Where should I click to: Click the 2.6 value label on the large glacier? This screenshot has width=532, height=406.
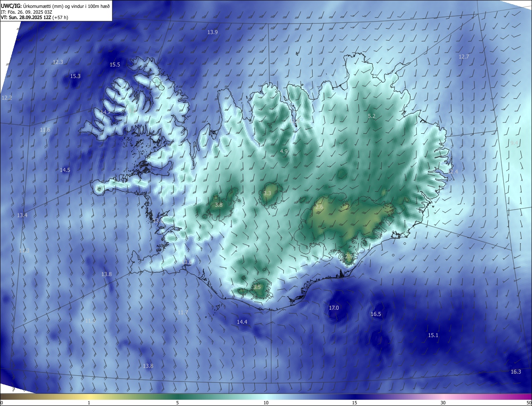[319, 207]
